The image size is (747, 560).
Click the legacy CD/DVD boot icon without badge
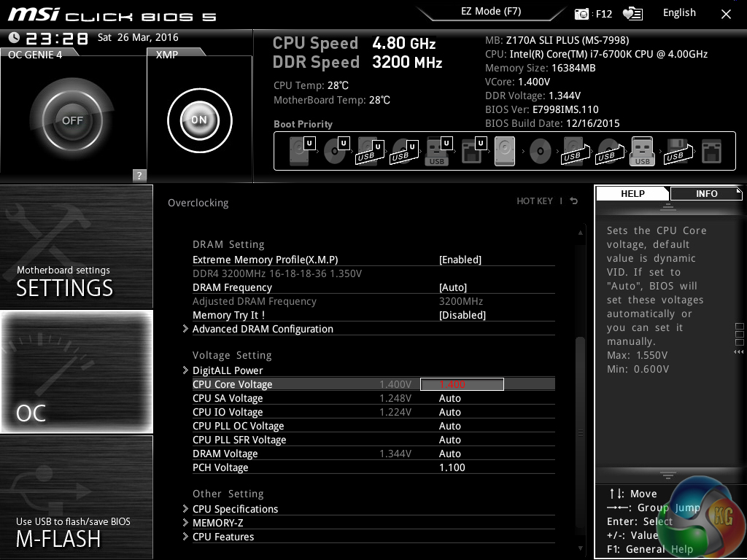click(x=541, y=152)
